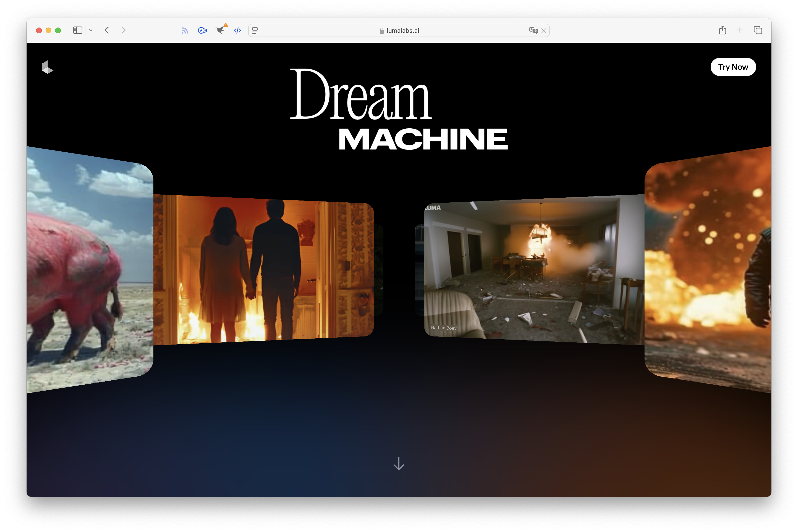Show the tab overview

click(758, 30)
